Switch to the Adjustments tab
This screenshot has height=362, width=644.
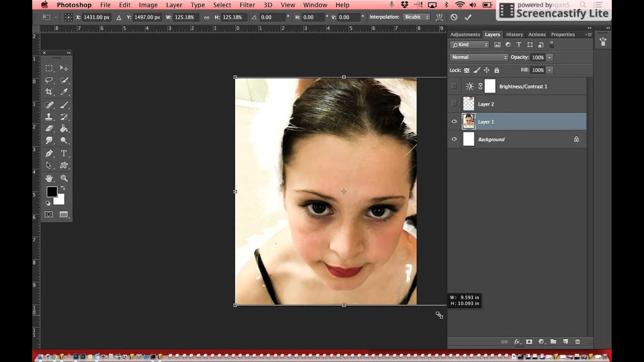[x=465, y=35]
